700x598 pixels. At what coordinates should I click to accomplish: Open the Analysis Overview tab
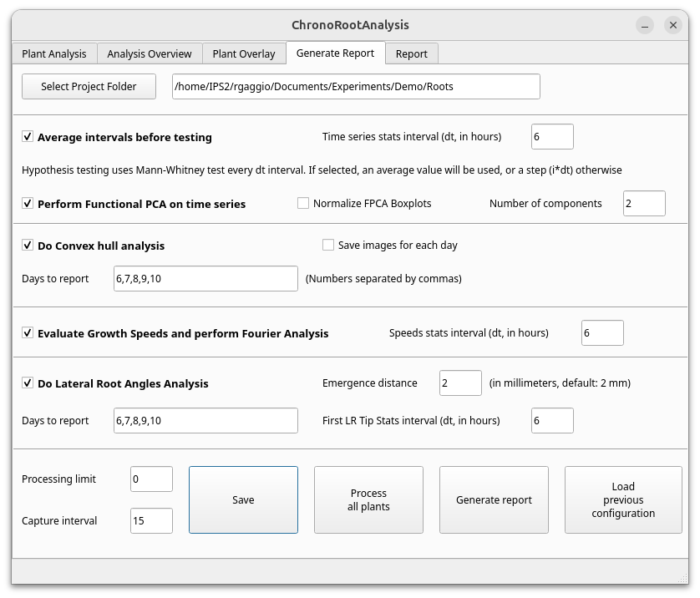point(150,53)
